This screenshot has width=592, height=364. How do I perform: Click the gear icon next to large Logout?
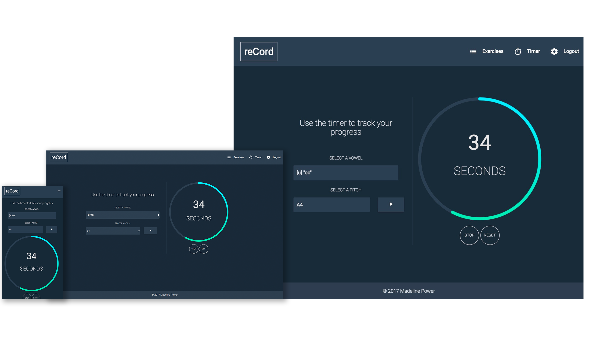coord(554,52)
